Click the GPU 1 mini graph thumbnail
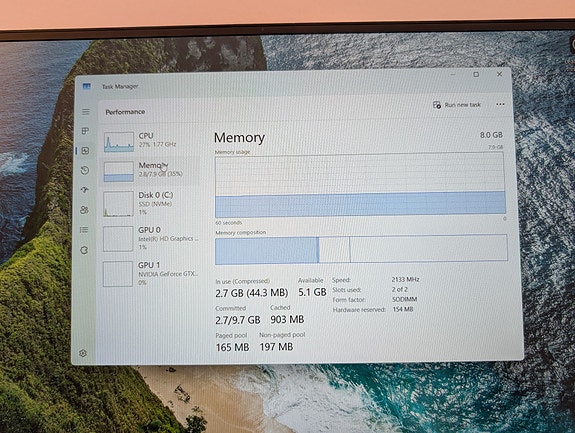Screen dimensions: 575x433 [118, 274]
